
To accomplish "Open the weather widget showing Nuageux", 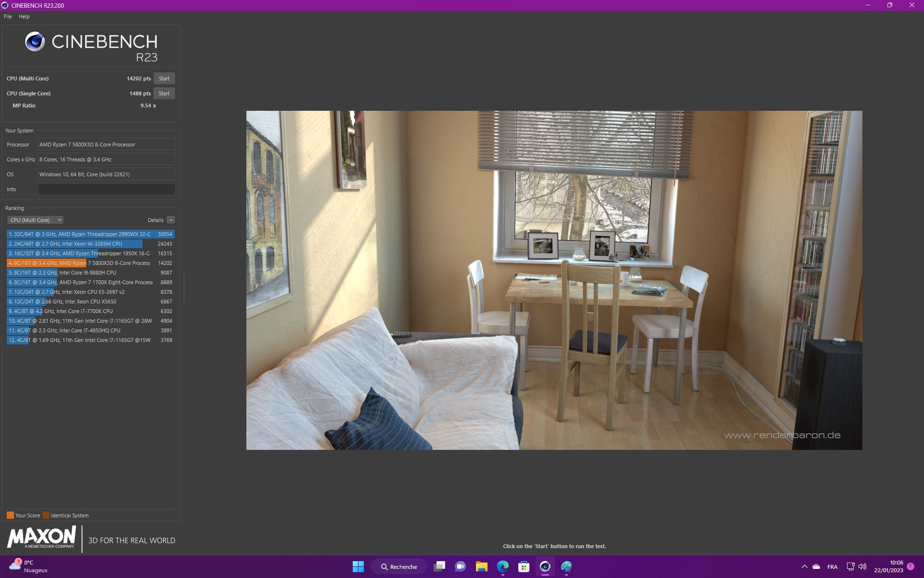I will [29, 566].
